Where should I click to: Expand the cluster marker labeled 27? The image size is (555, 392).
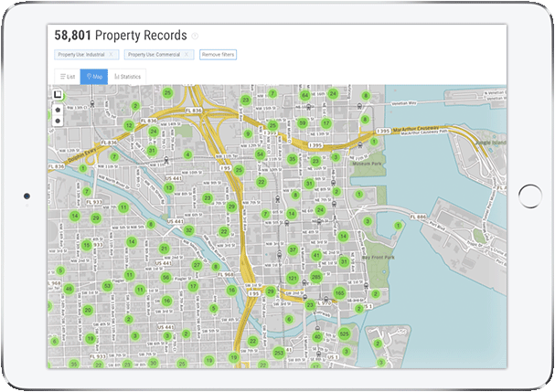click(x=197, y=265)
